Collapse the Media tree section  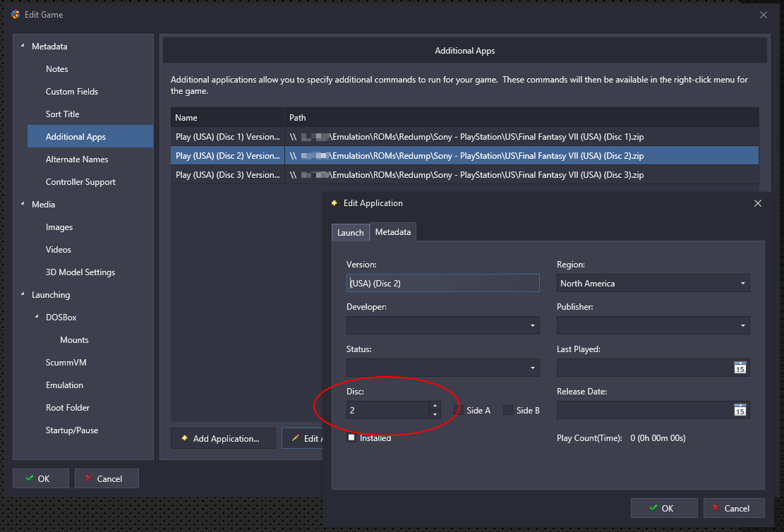click(x=23, y=204)
